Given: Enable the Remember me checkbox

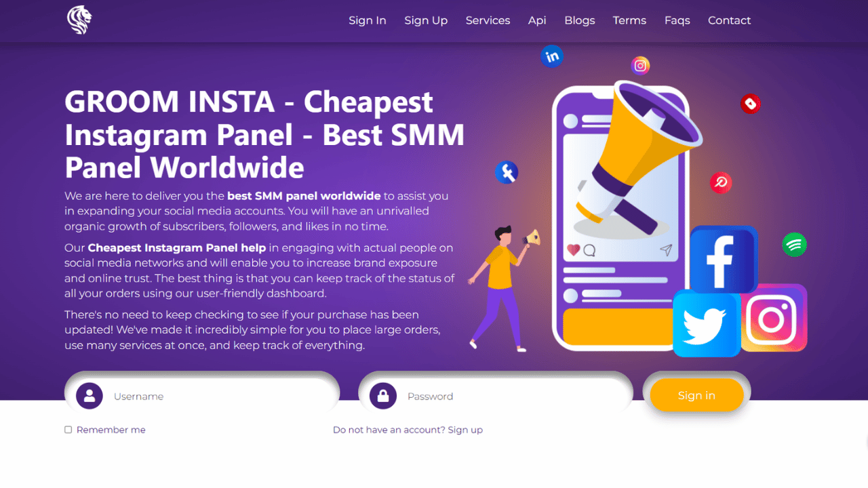Looking at the screenshot, I should pyautogui.click(x=68, y=430).
